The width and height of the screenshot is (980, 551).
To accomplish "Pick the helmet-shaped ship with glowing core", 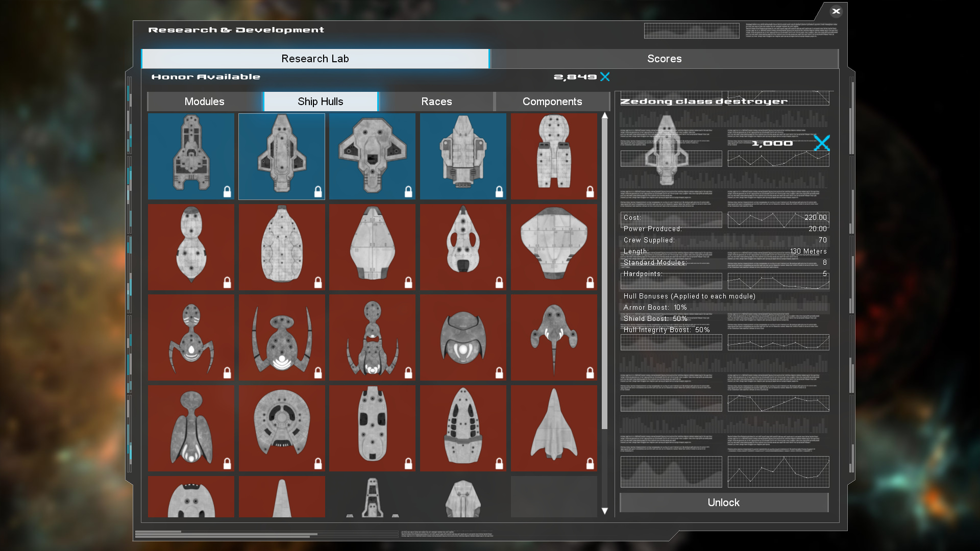I will (463, 338).
